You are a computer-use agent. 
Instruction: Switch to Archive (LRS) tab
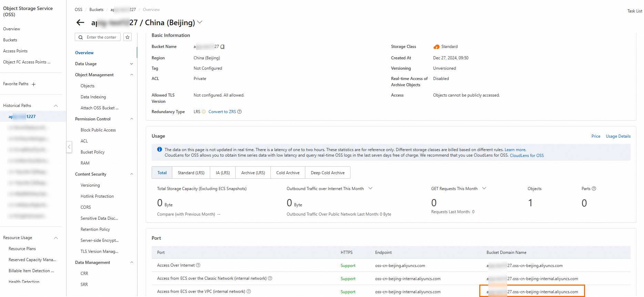point(253,172)
